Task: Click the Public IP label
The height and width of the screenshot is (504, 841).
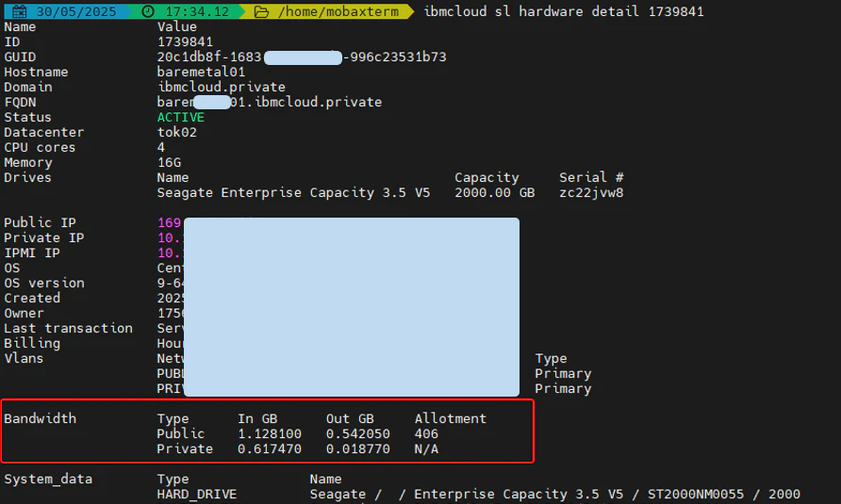Action: coord(40,222)
